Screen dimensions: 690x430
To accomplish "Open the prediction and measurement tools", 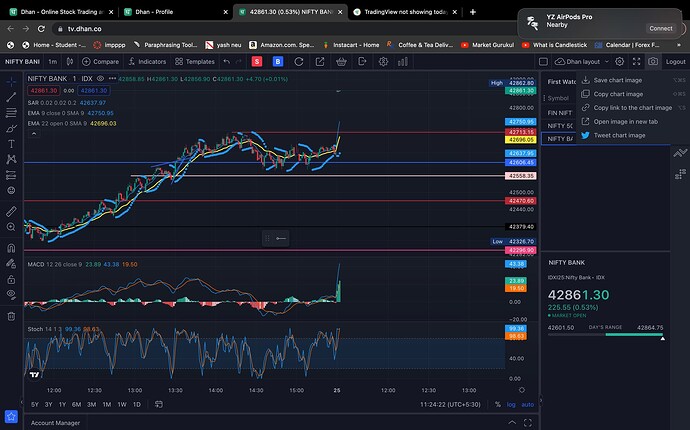I will [x=11, y=175].
